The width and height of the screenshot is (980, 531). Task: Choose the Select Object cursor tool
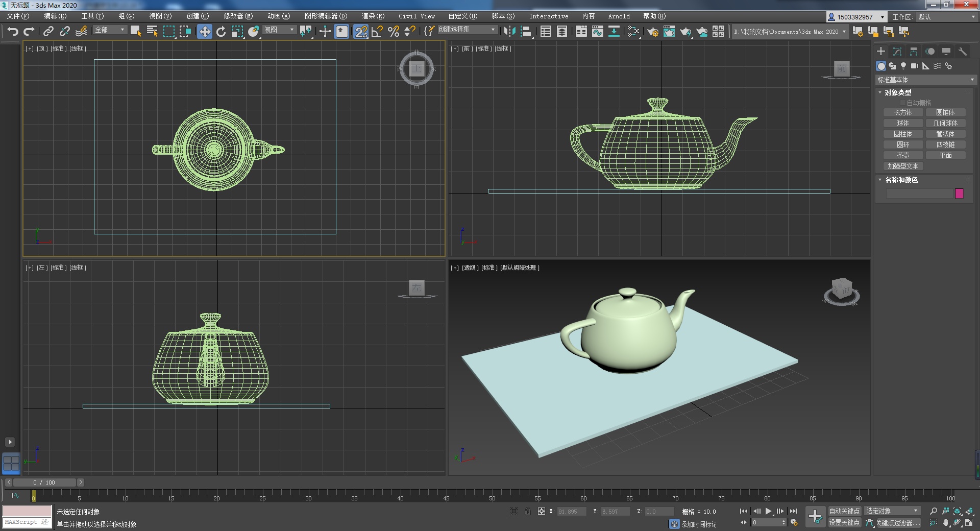136,32
